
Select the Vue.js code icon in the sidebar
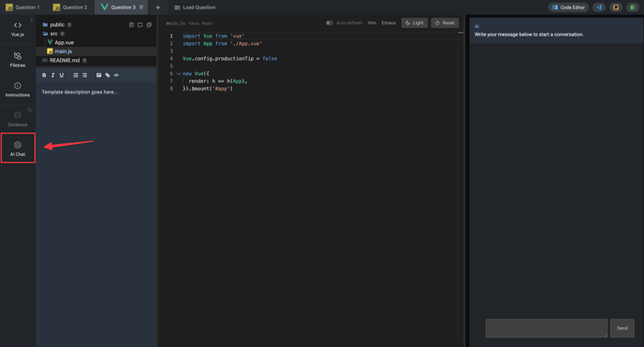tap(18, 29)
